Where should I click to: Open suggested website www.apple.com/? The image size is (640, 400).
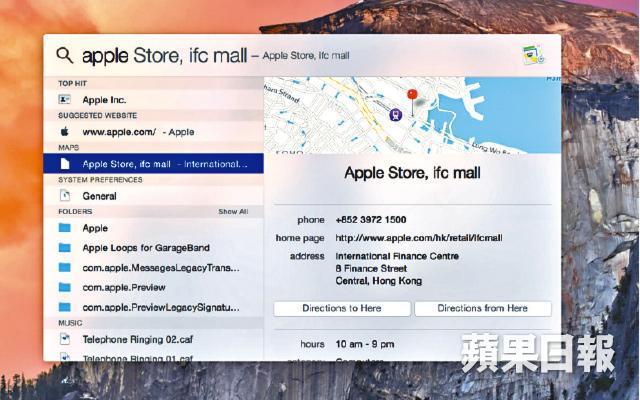pos(153,132)
